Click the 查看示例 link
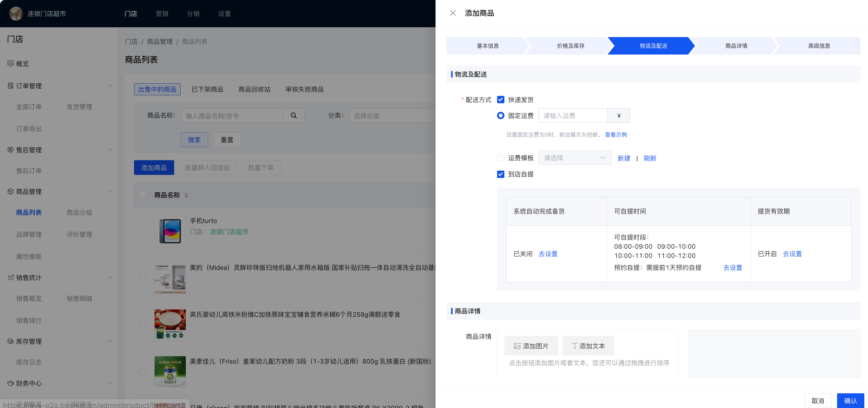This screenshot has height=408, width=868. click(x=615, y=135)
